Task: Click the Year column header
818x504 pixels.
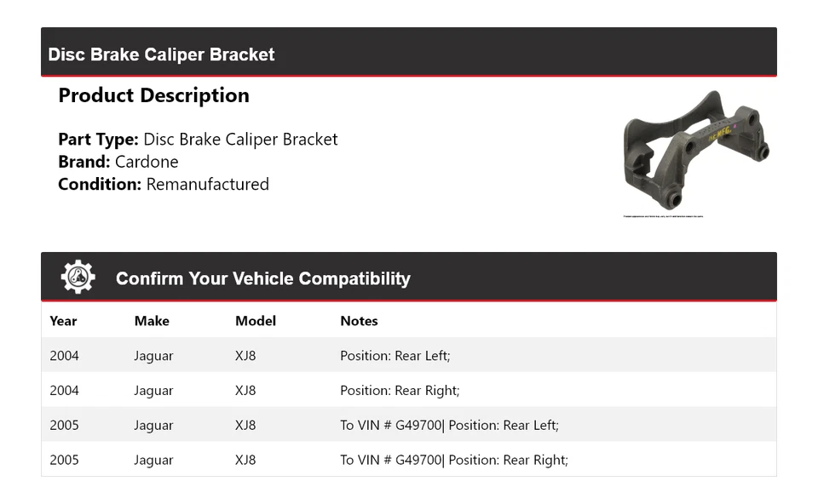Action: (63, 321)
